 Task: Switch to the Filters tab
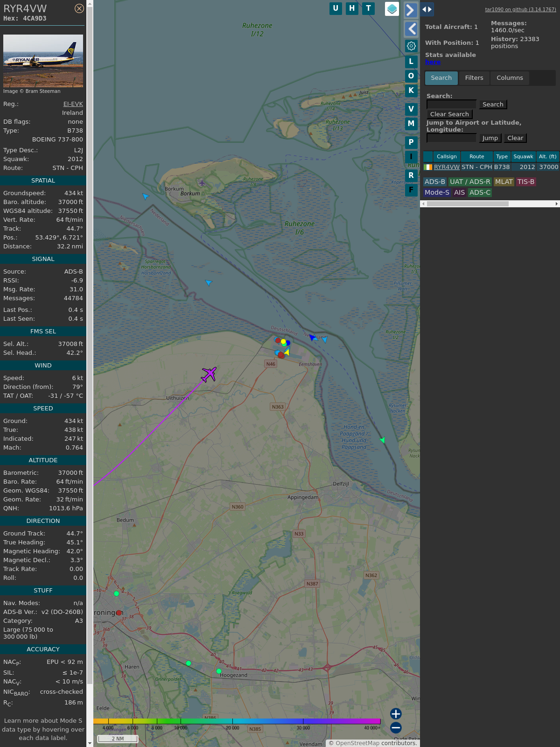coord(474,78)
